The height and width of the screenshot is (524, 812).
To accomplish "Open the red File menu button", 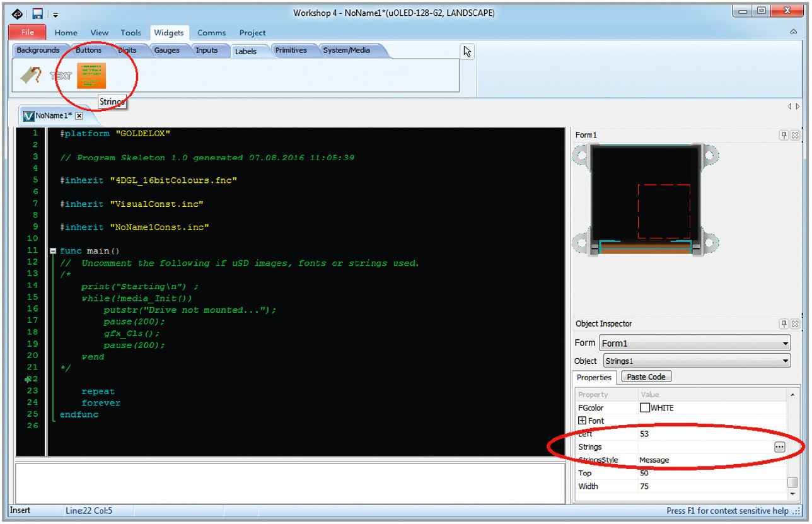I will click(x=28, y=32).
